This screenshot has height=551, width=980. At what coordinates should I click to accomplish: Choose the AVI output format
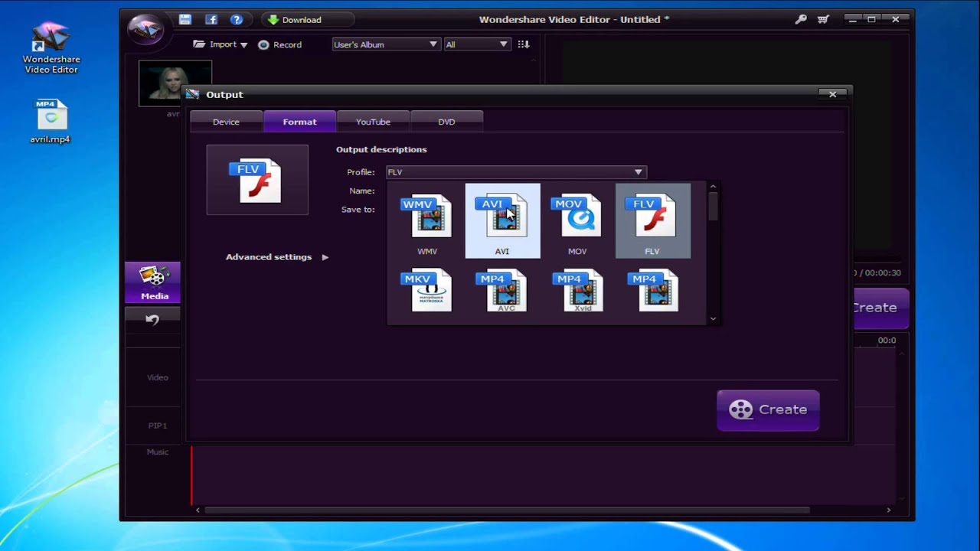click(502, 220)
